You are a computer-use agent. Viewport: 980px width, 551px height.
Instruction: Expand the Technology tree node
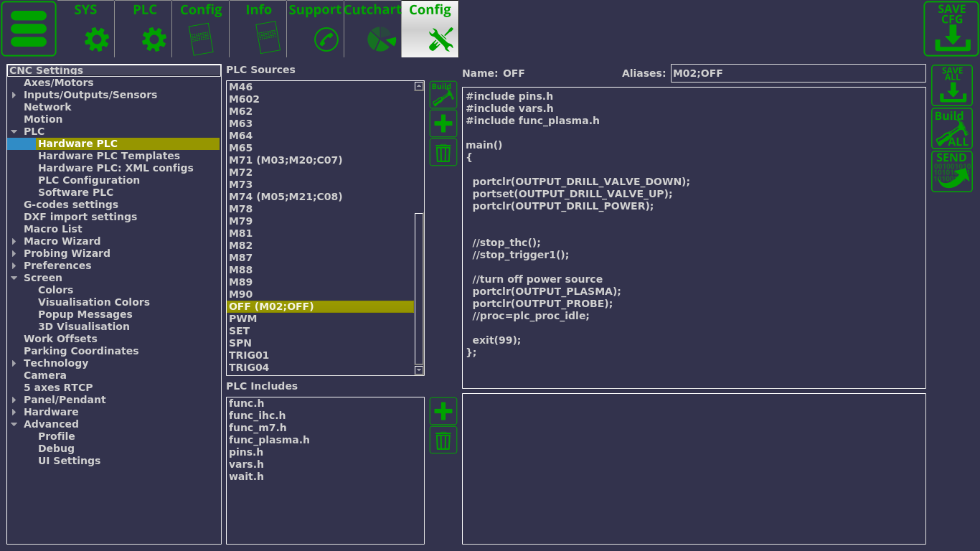click(x=14, y=364)
